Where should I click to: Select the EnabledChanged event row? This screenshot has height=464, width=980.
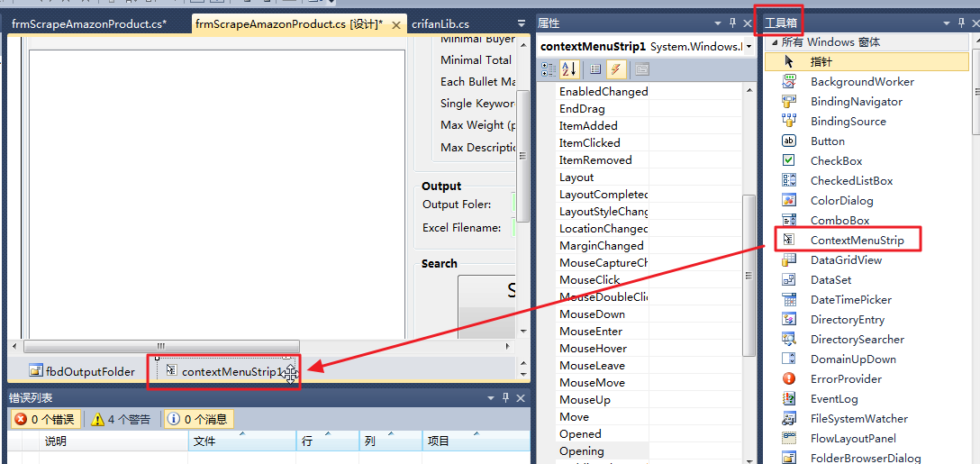tap(649, 91)
